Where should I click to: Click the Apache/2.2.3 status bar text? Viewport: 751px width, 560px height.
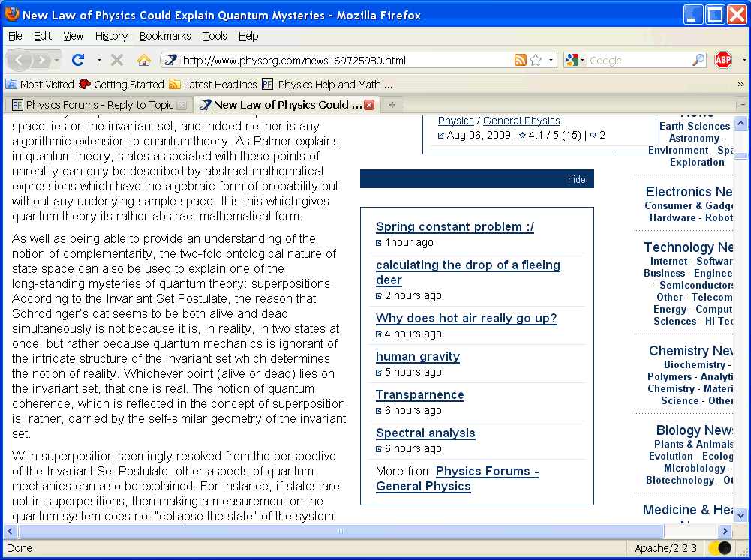[x=665, y=548]
